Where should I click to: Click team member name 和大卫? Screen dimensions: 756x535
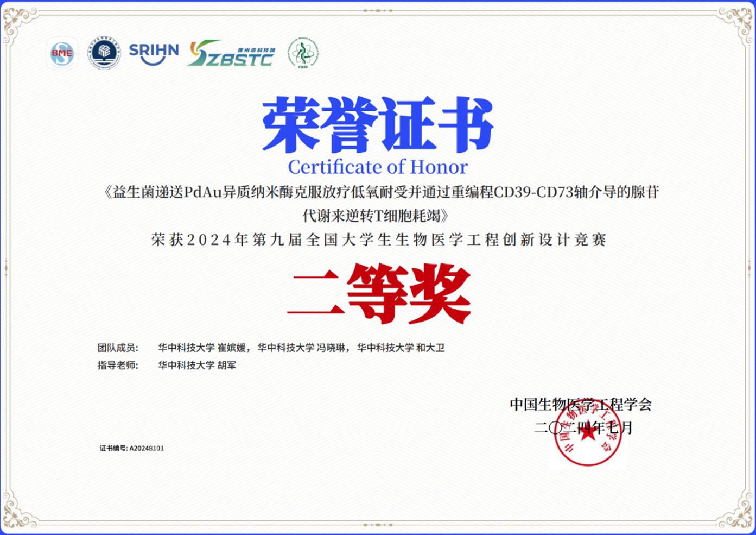430,348
